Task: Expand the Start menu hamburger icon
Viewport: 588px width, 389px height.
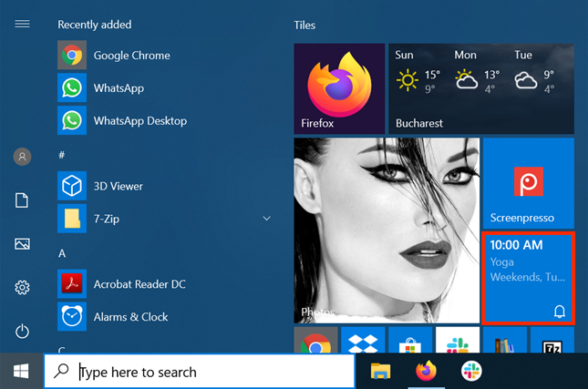Action: coord(22,24)
